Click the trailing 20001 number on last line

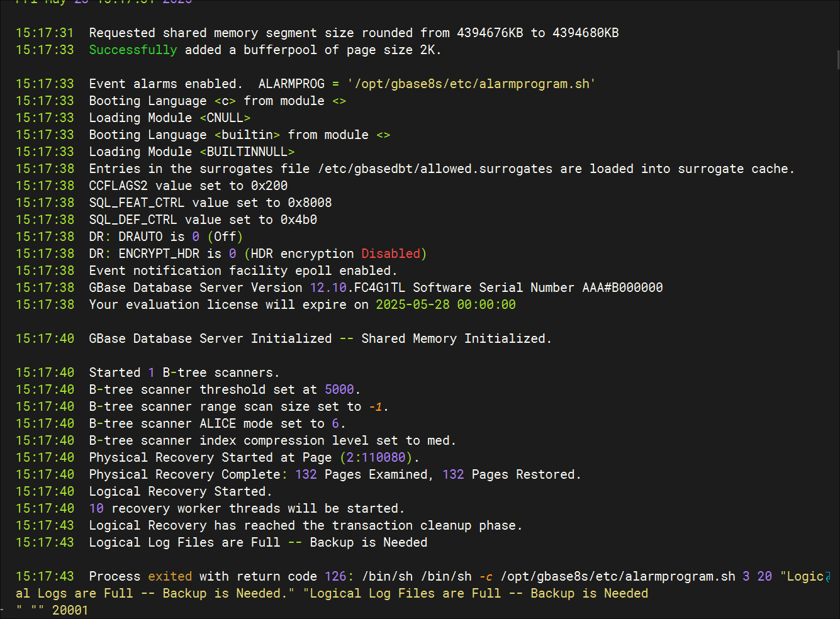[x=70, y=610]
